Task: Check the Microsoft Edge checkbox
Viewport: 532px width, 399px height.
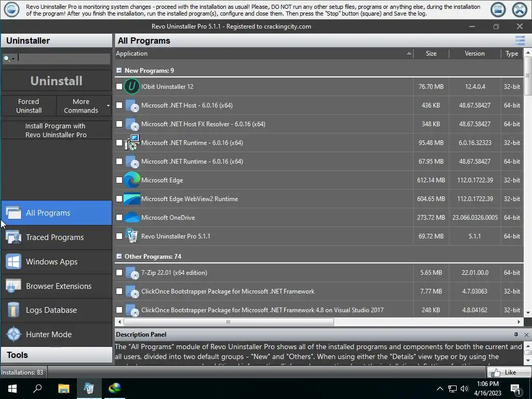Action: [x=119, y=180]
